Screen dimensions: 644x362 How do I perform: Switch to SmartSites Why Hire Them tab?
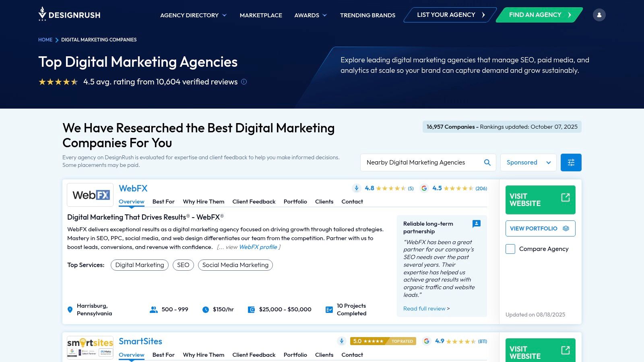(203, 355)
